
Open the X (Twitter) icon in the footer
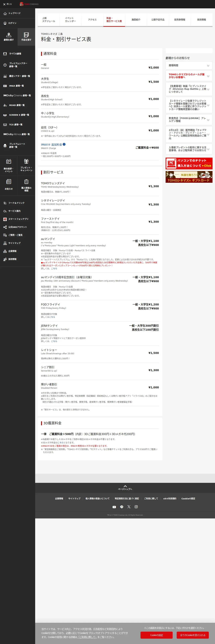[129, 507]
